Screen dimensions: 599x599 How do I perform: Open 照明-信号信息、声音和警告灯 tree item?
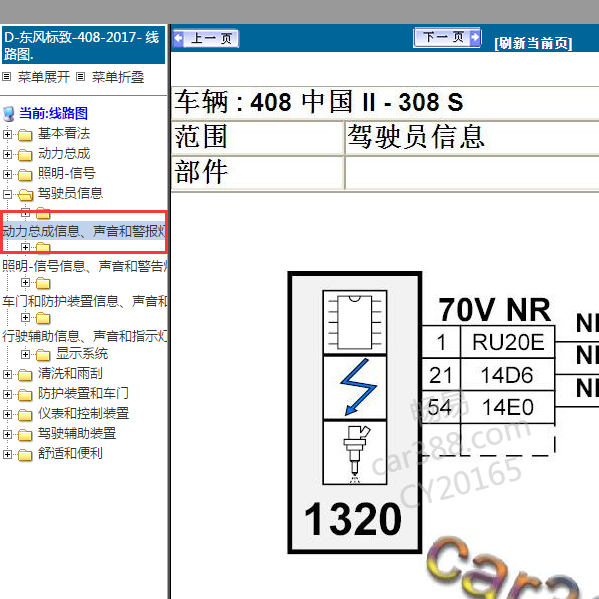point(84,266)
